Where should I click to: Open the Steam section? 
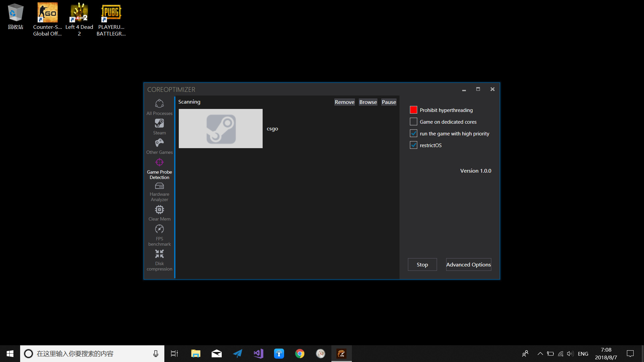tap(159, 126)
